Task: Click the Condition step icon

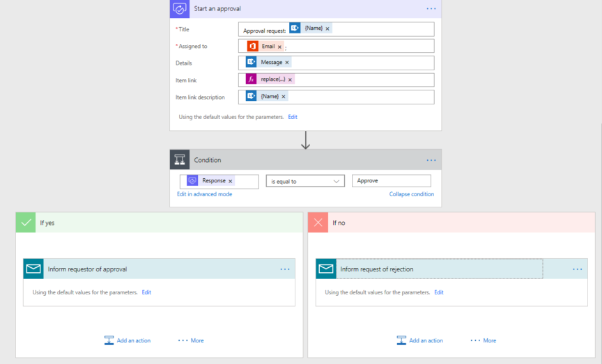Action: coord(180,160)
